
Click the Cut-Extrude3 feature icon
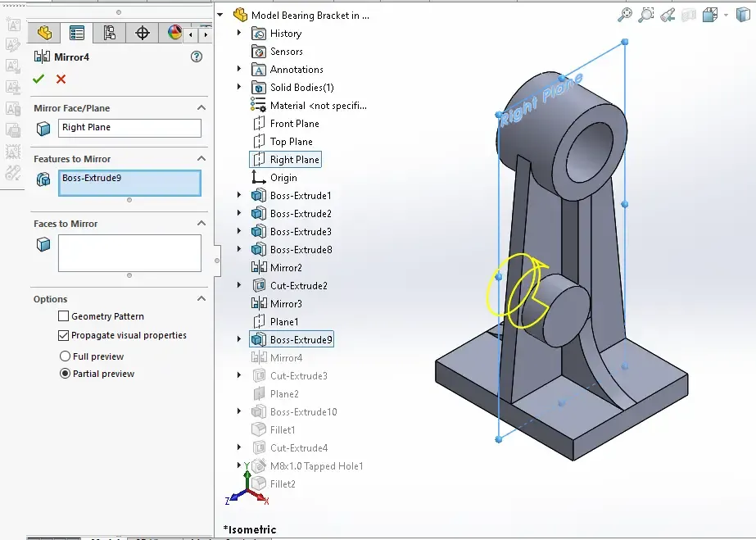259,375
